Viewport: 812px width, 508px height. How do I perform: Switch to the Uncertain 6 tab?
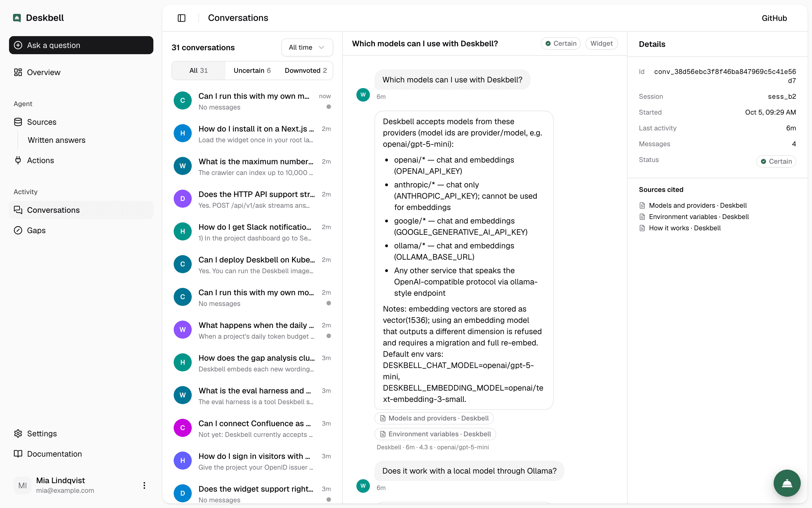tap(252, 71)
